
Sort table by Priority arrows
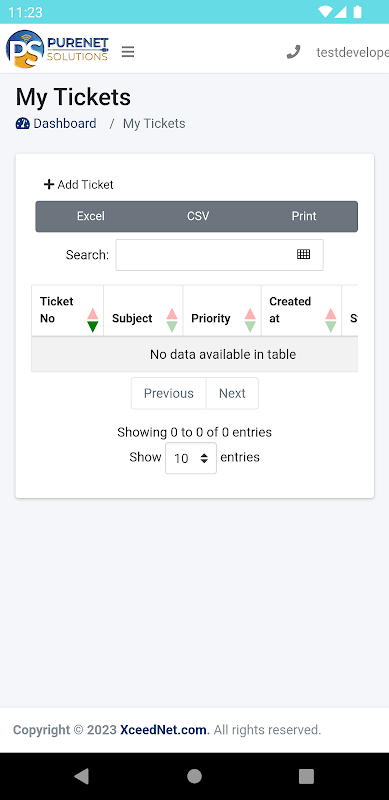pos(250,320)
